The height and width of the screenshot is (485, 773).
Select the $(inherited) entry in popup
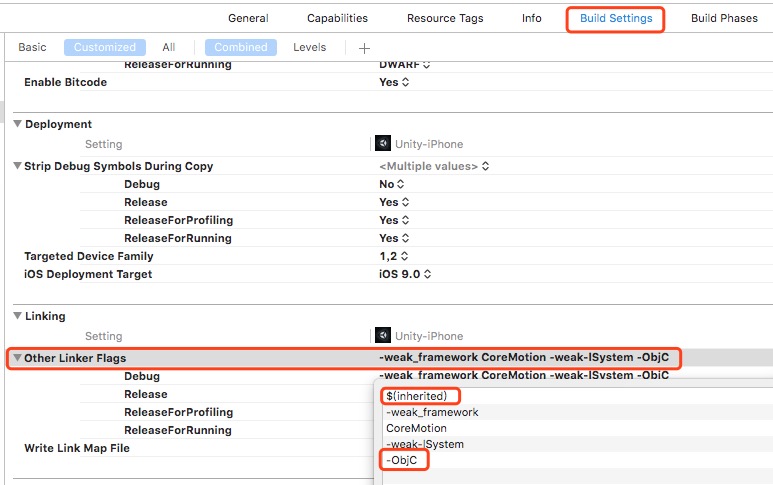pos(417,396)
